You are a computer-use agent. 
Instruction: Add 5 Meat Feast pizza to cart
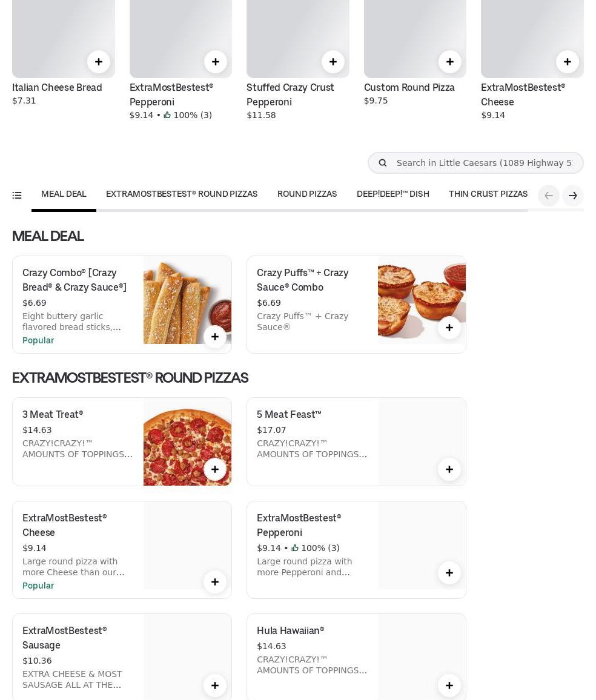click(x=449, y=469)
